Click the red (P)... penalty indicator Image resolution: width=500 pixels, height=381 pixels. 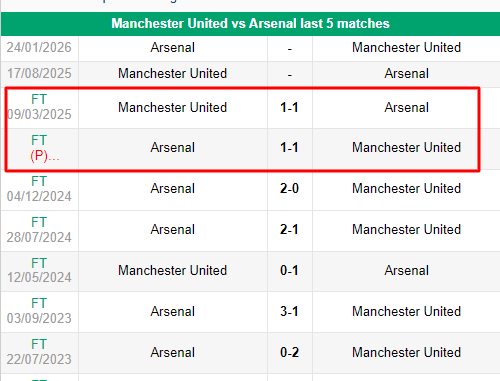[45, 156]
